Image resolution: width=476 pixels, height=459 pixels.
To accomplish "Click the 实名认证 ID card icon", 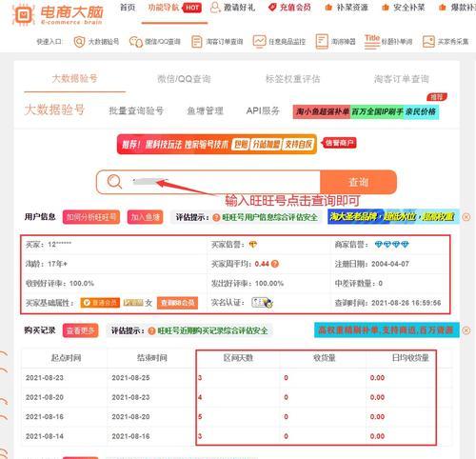I will [263, 303].
